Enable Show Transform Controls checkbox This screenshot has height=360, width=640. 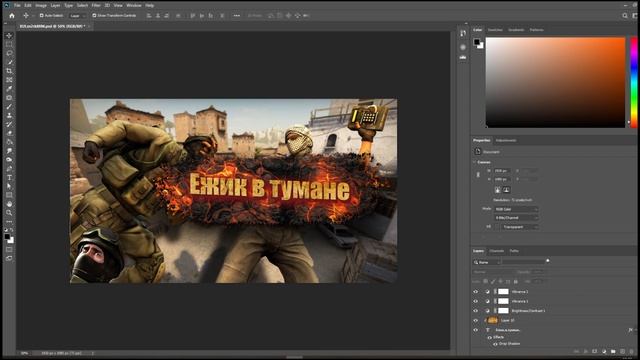point(94,16)
